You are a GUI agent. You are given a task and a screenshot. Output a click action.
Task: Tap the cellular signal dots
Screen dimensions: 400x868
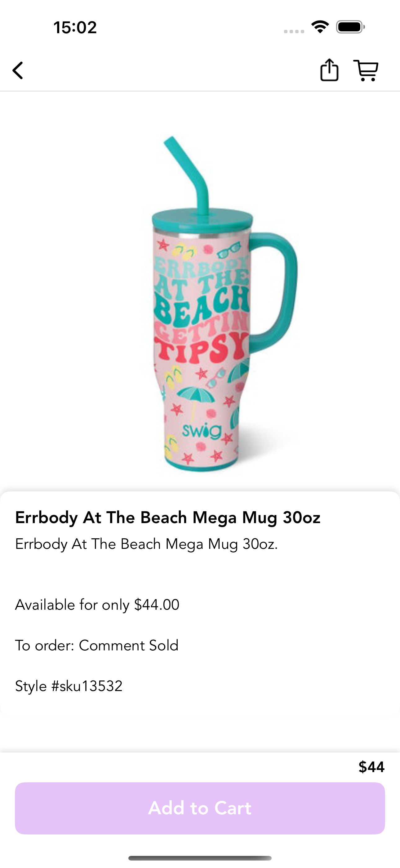pos(294,31)
